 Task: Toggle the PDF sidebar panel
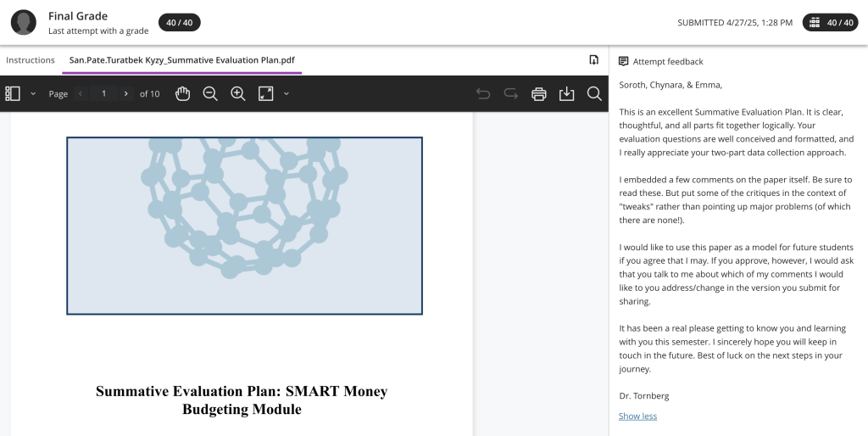[13, 93]
